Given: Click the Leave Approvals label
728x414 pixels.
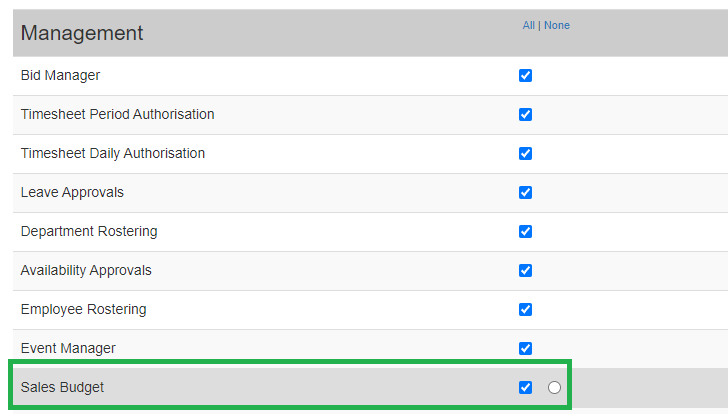Looking at the screenshot, I should coord(72,192).
